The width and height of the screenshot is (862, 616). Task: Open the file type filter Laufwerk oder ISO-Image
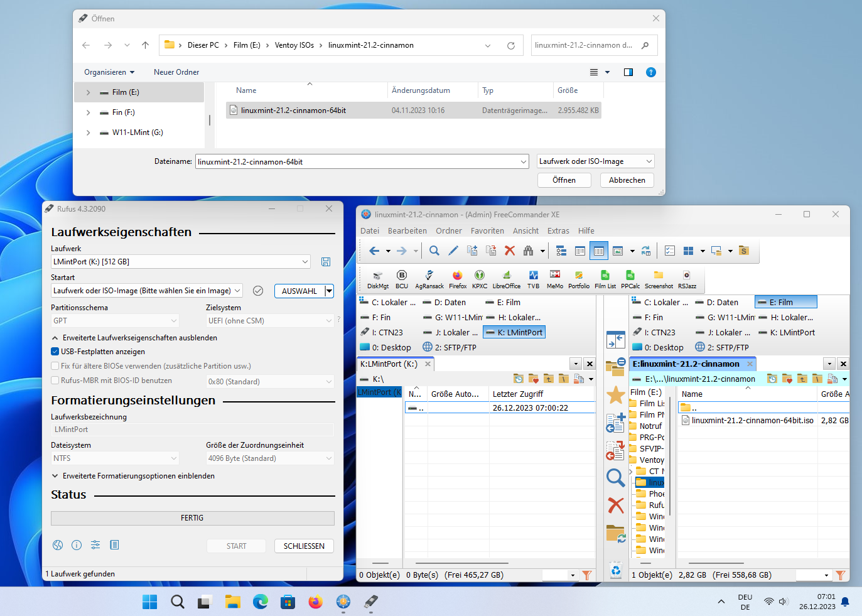(x=596, y=161)
